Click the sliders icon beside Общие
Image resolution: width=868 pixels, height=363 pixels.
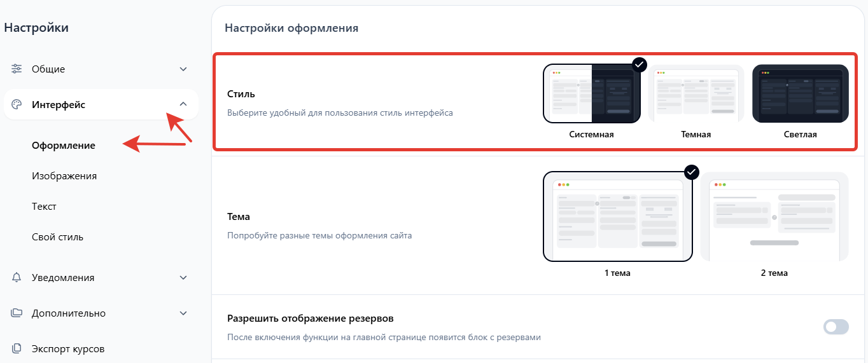17,69
